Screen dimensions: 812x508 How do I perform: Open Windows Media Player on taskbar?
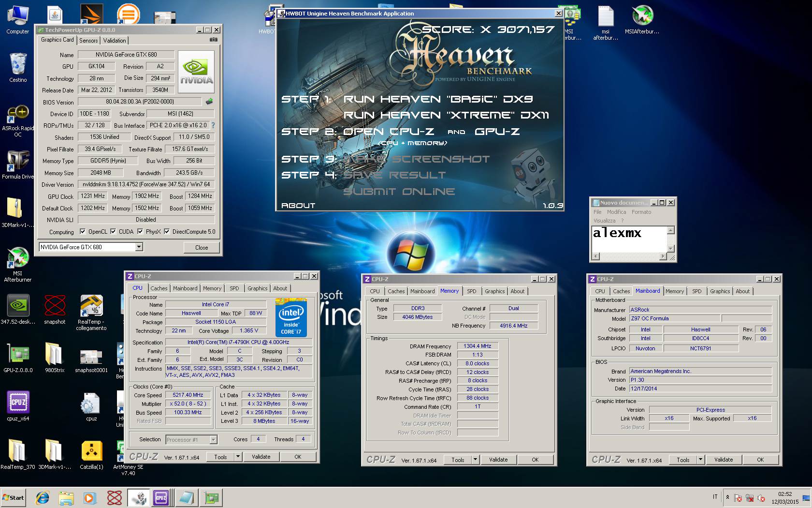click(89, 497)
